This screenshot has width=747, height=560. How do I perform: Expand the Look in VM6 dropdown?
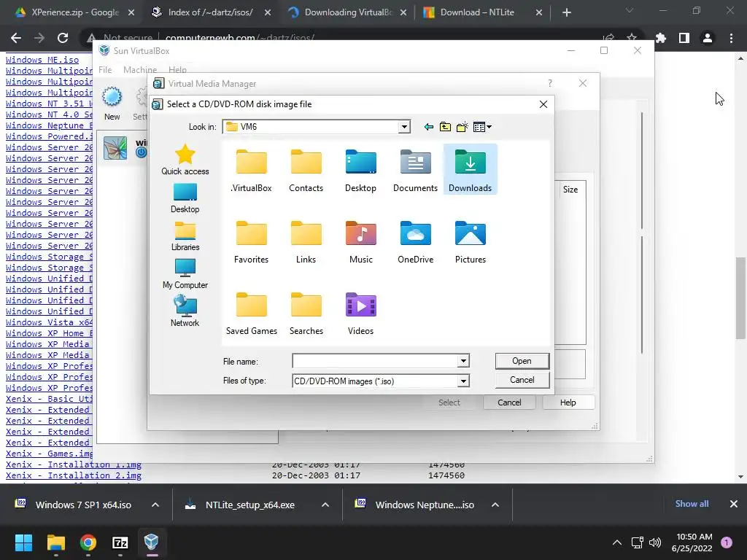click(404, 127)
